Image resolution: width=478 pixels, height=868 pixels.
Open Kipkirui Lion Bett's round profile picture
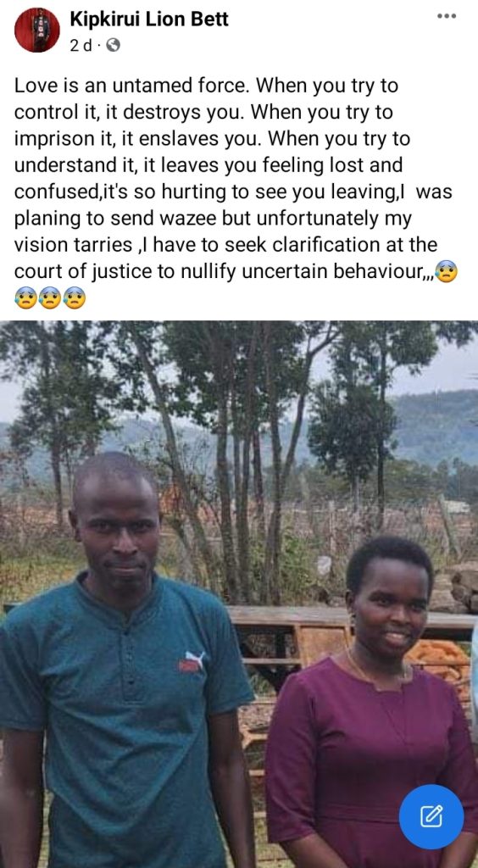tap(37, 30)
